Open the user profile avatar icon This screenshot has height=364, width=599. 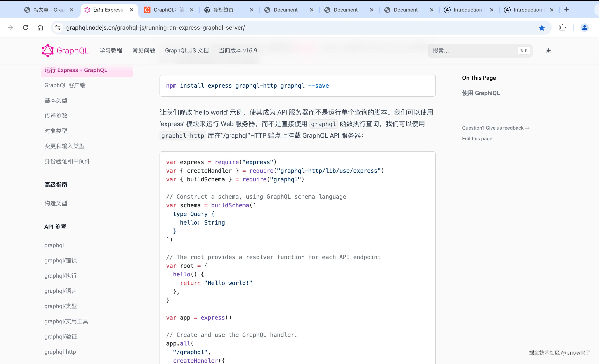[x=584, y=28]
